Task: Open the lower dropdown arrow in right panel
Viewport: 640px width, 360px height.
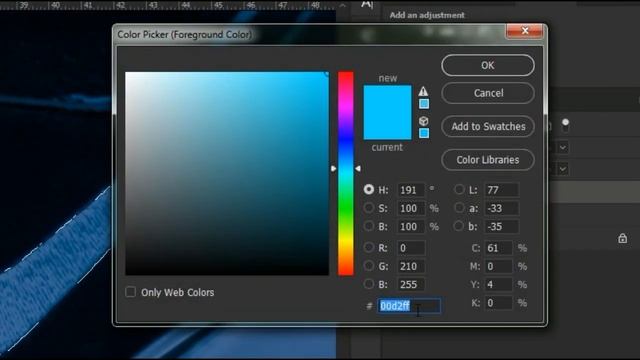Action: (x=563, y=168)
